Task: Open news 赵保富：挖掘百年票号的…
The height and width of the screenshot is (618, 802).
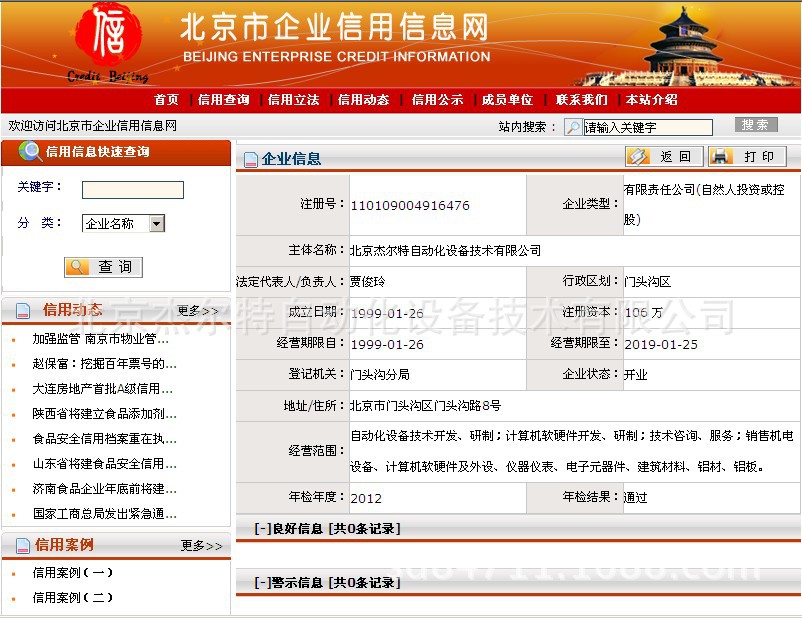Action: point(105,364)
